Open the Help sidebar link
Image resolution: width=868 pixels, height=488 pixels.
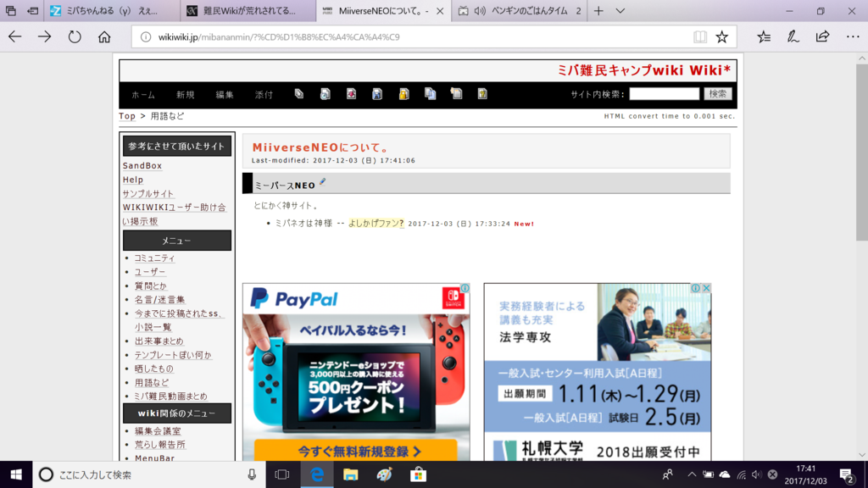133,180
